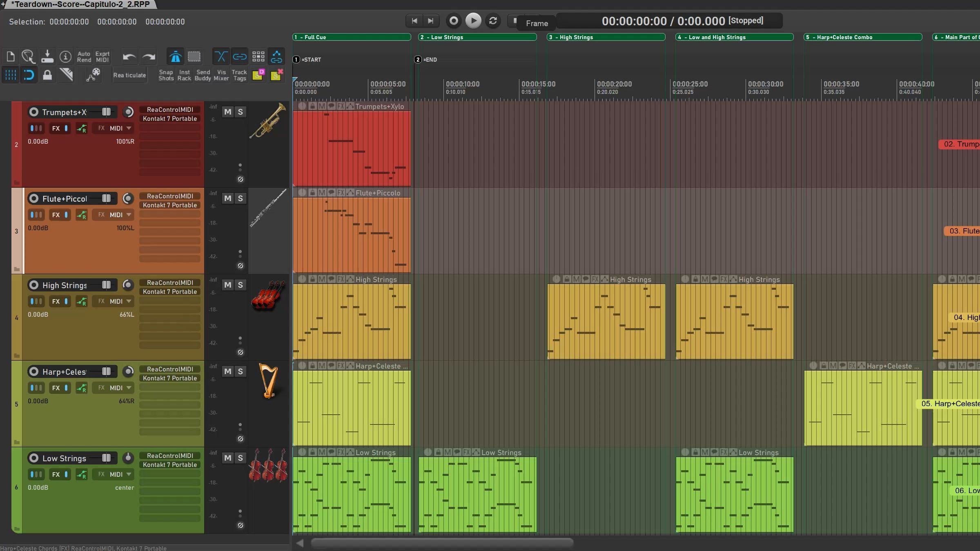The width and height of the screenshot is (980, 551).
Task: Toggle the auto-crossfade X icon
Action: [221, 56]
